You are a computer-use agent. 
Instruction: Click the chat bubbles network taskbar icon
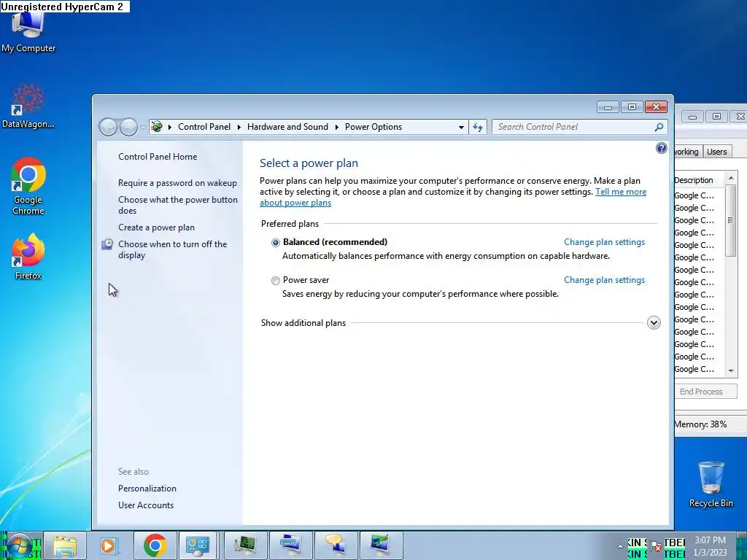[x=336, y=545]
